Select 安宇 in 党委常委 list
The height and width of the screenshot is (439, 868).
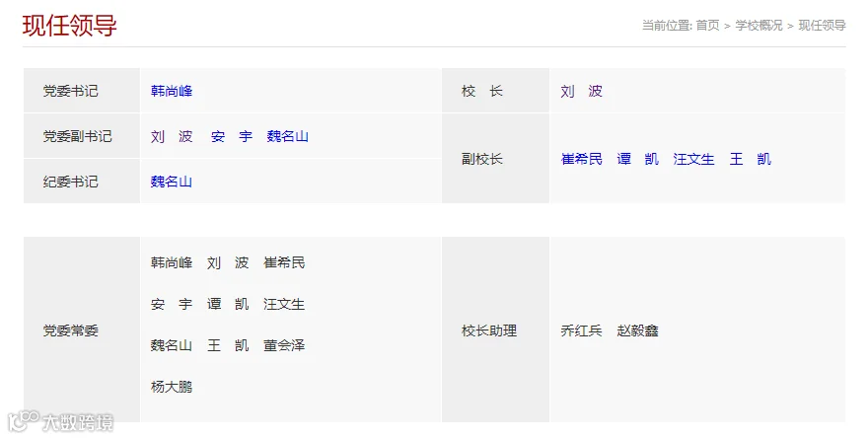(x=172, y=304)
